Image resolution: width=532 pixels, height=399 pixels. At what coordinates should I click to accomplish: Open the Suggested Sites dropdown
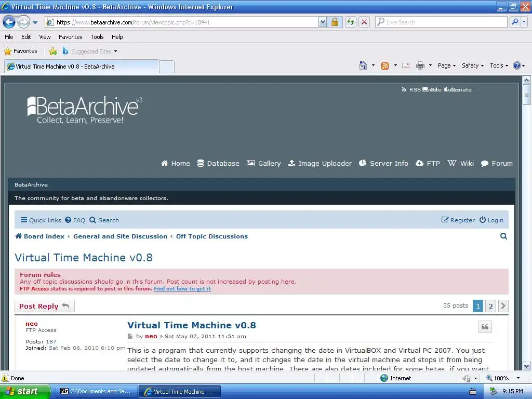90,51
